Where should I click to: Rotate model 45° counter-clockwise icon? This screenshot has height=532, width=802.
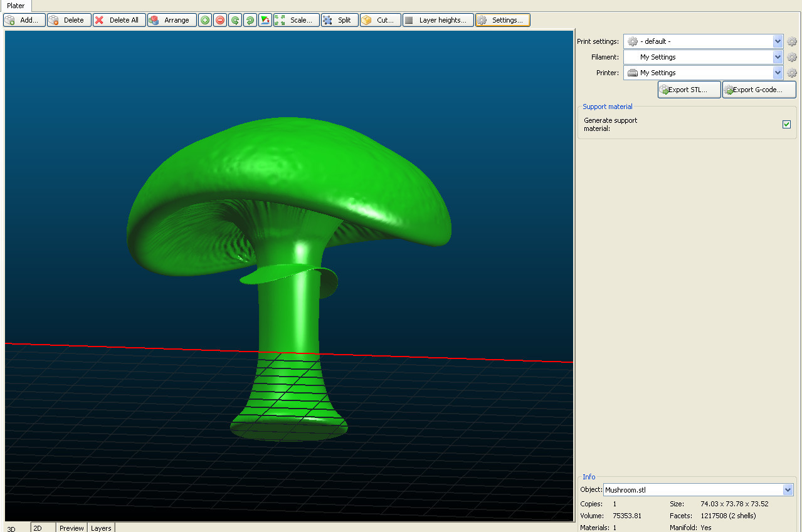coord(235,20)
